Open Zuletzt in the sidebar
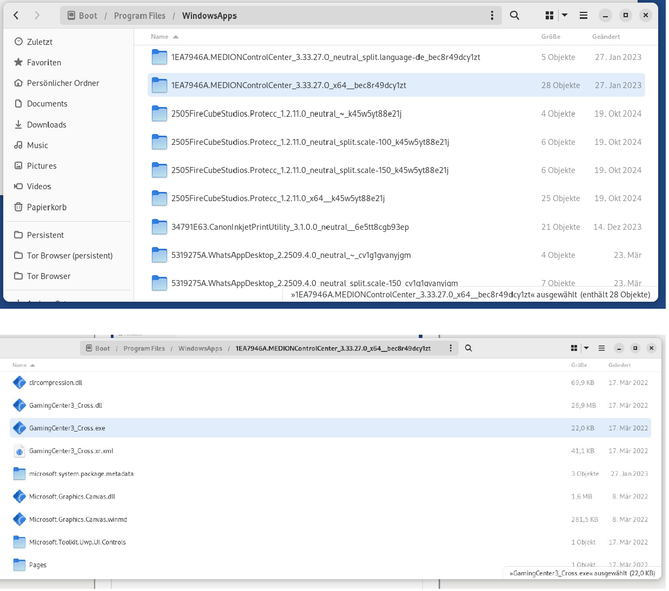The height and width of the screenshot is (591, 669). coord(40,42)
